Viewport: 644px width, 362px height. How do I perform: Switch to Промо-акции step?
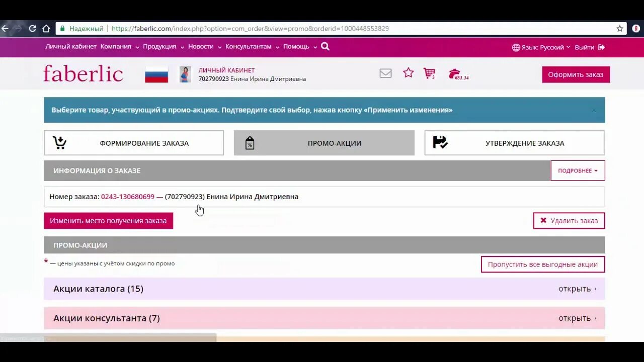[324, 143]
